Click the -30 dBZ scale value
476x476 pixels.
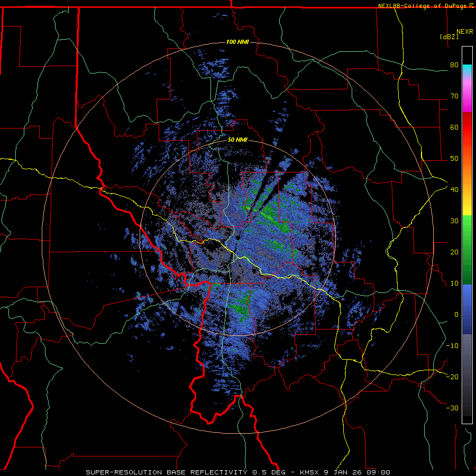pos(452,408)
